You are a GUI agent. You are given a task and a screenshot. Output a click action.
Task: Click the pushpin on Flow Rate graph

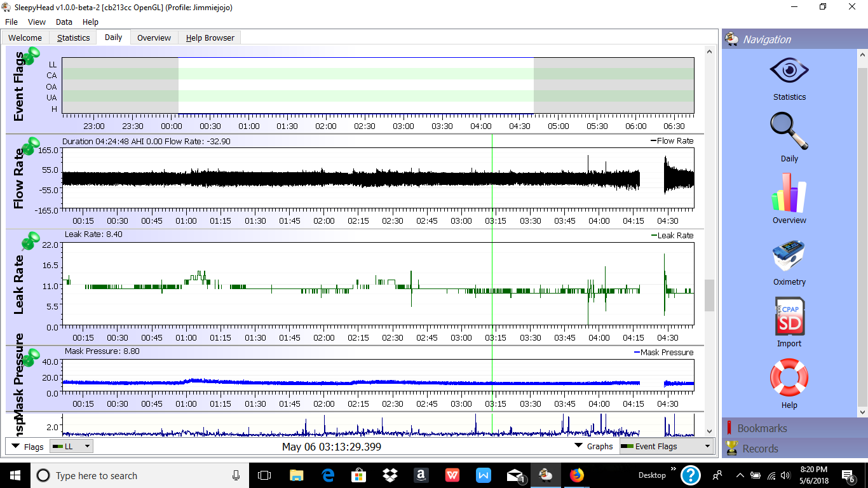[x=30, y=147]
